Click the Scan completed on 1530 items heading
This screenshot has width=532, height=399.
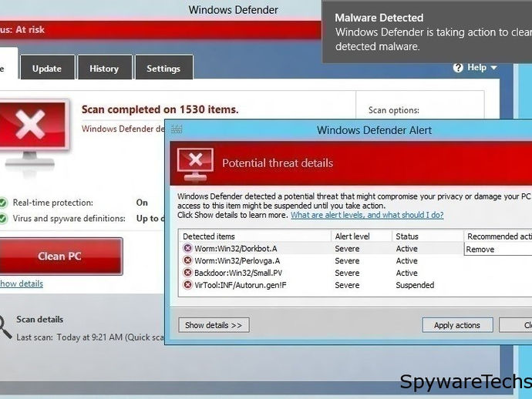click(160, 109)
